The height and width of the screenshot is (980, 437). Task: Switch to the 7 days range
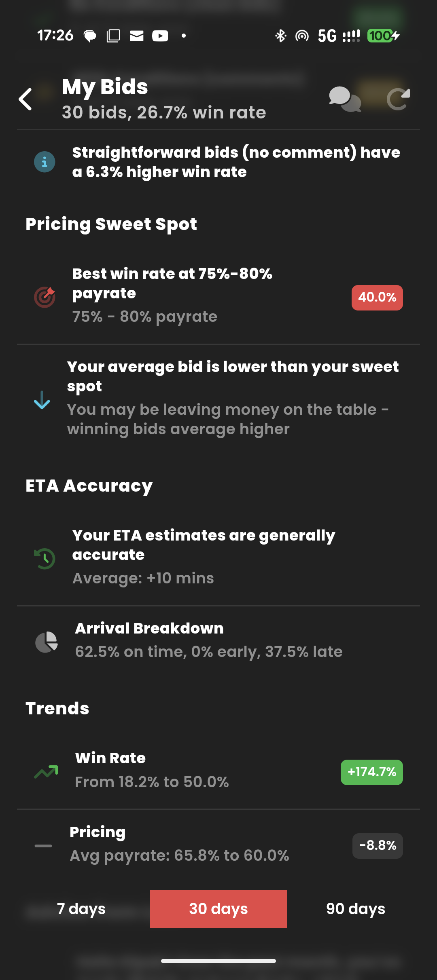tap(81, 909)
